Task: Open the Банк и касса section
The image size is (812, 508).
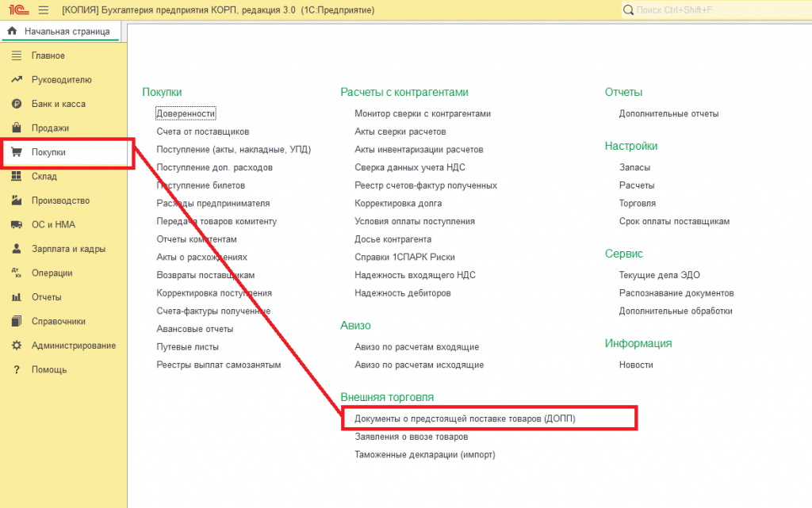Action: click(x=59, y=104)
